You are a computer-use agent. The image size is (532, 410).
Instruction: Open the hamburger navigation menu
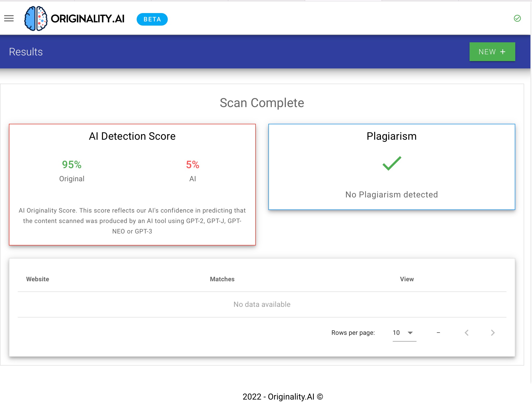[9, 19]
